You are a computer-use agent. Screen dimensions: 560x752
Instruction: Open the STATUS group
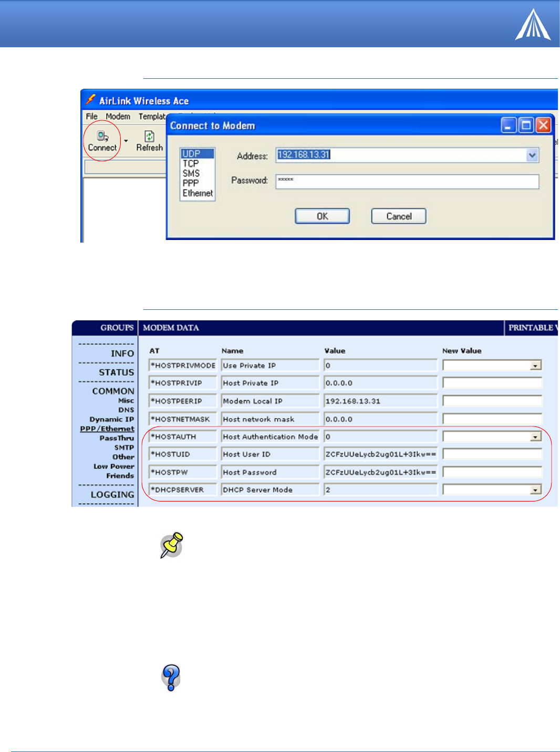[x=117, y=372]
